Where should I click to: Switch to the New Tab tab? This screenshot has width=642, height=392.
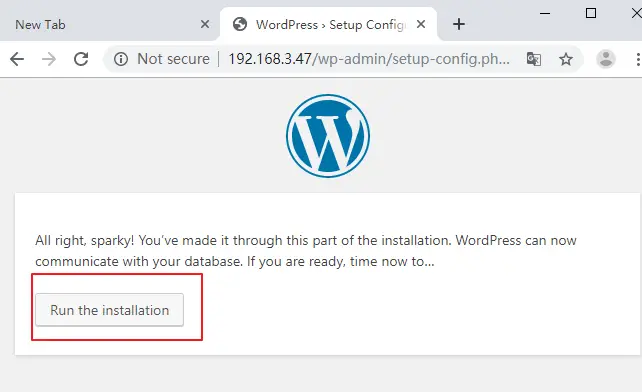(109, 25)
